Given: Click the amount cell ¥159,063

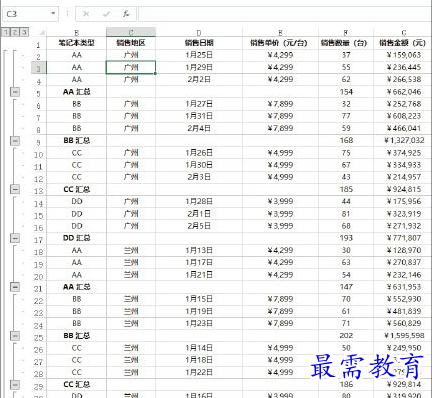Looking at the screenshot, I should coord(403,55).
